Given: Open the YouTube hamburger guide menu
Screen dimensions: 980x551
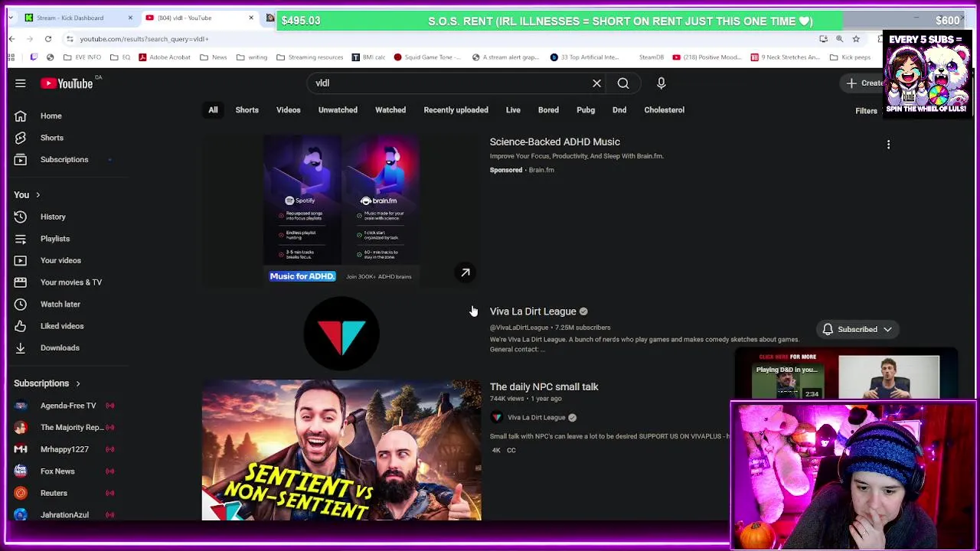Looking at the screenshot, I should pos(21,83).
